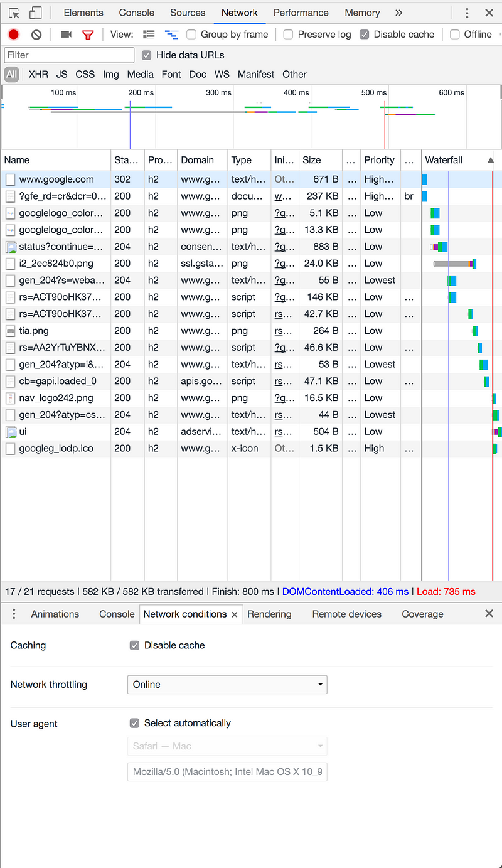
Task: Click the i2_2ec824b0.png request file icon
Action: [10, 264]
